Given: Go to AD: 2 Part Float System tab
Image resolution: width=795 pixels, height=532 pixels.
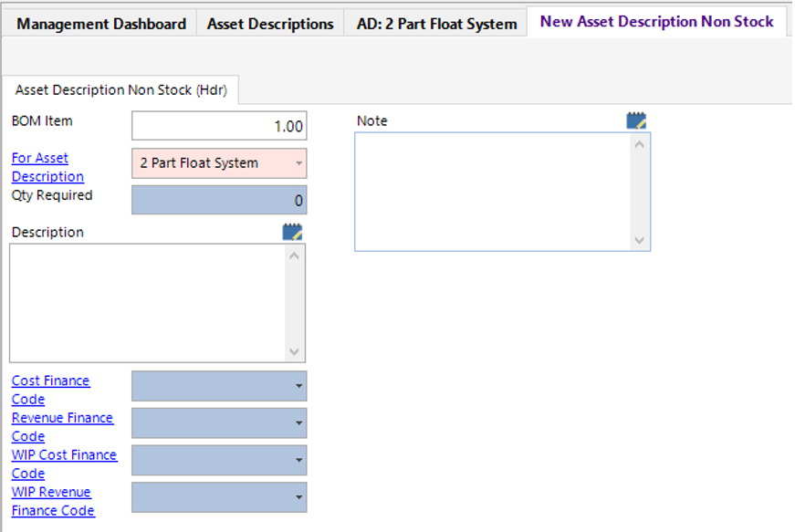Looking at the screenshot, I should pos(436,24).
